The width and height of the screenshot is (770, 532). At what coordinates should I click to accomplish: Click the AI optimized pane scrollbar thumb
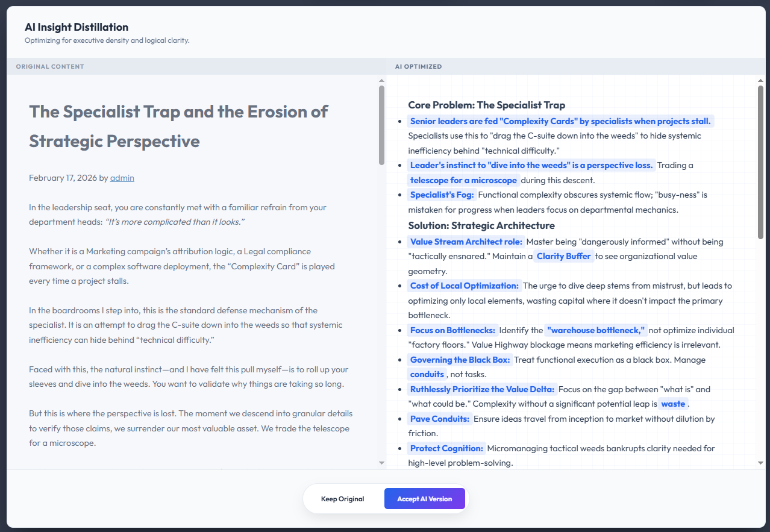[760, 161]
